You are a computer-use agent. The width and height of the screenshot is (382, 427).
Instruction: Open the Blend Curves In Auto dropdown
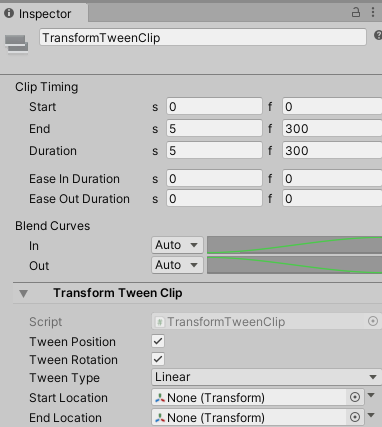(177, 245)
